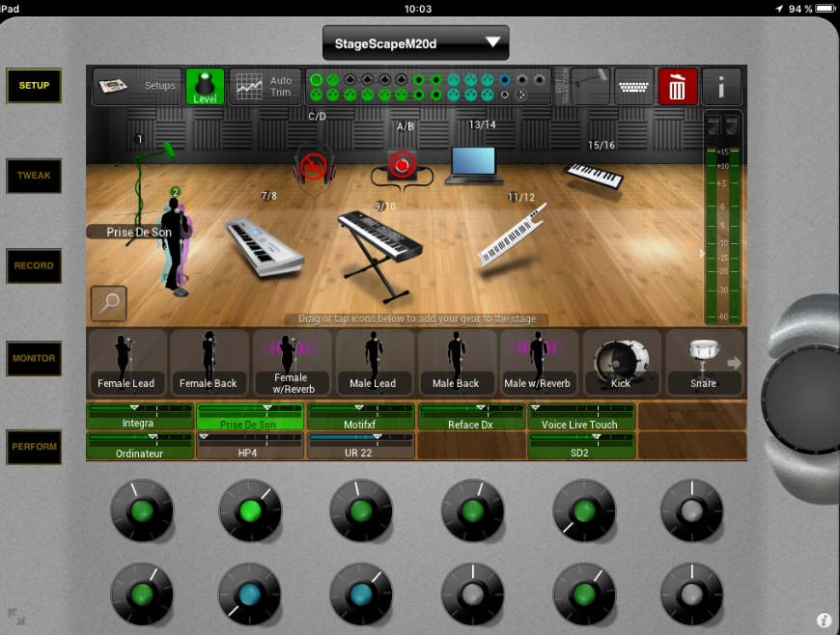Add the Snare drum to the stage
Viewport: 840px width, 635px height.
(x=703, y=363)
